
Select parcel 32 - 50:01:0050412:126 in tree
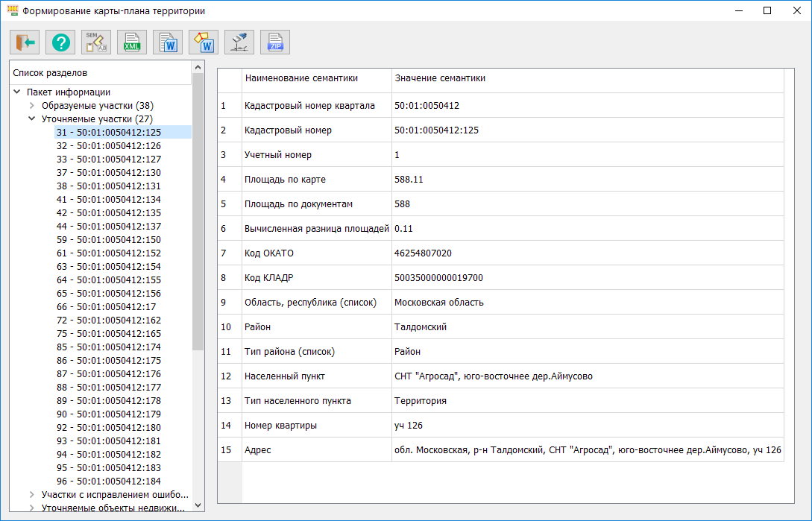pyautogui.click(x=108, y=146)
